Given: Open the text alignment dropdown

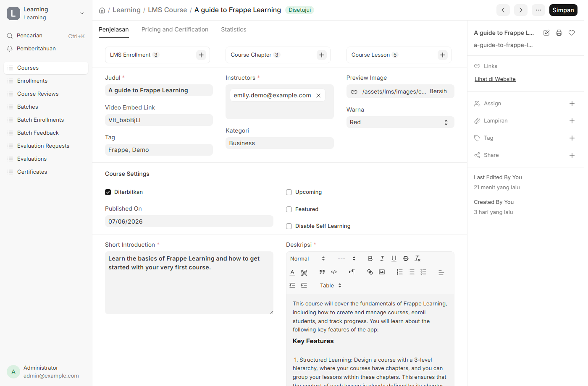Looking at the screenshot, I should (x=441, y=272).
